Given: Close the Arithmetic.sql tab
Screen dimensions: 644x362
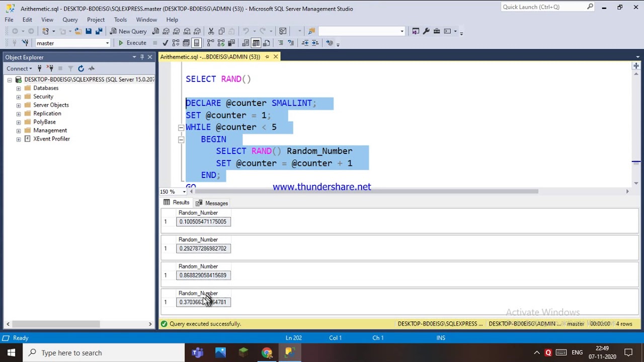Looking at the screenshot, I should (275, 57).
